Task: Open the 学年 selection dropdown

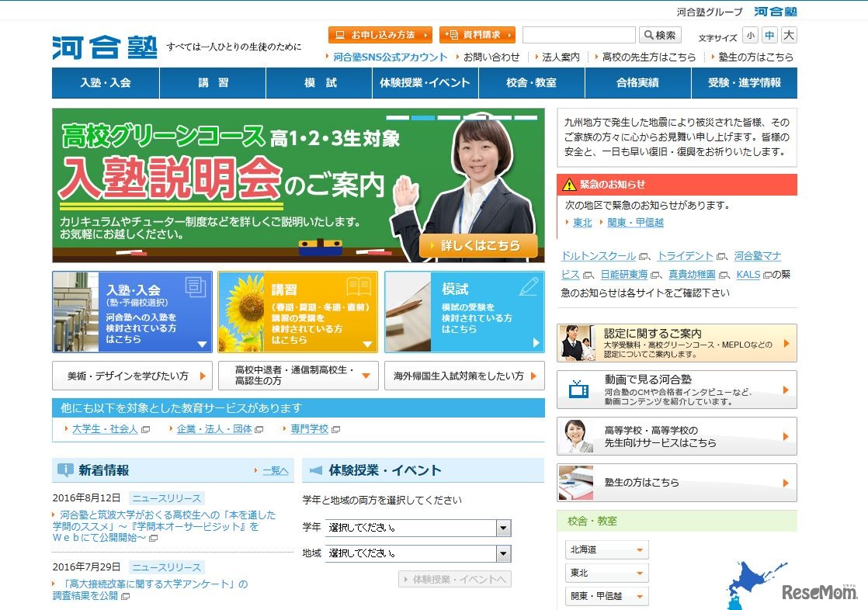Action: point(505,528)
